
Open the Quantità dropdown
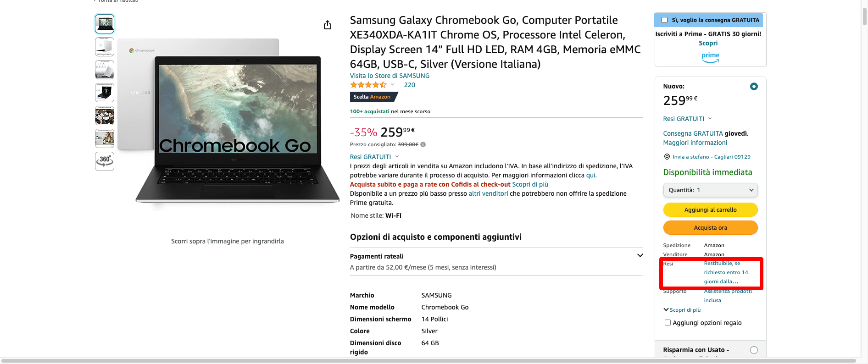click(710, 190)
